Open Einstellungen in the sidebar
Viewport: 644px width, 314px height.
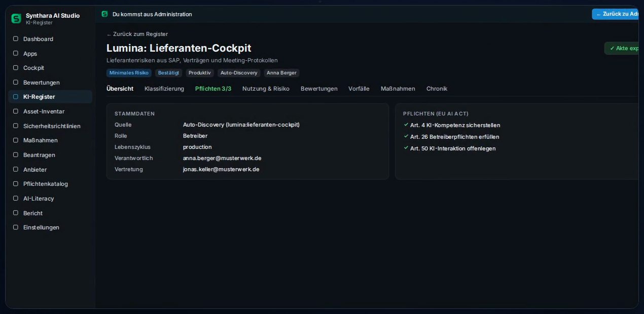pos(50,227)
